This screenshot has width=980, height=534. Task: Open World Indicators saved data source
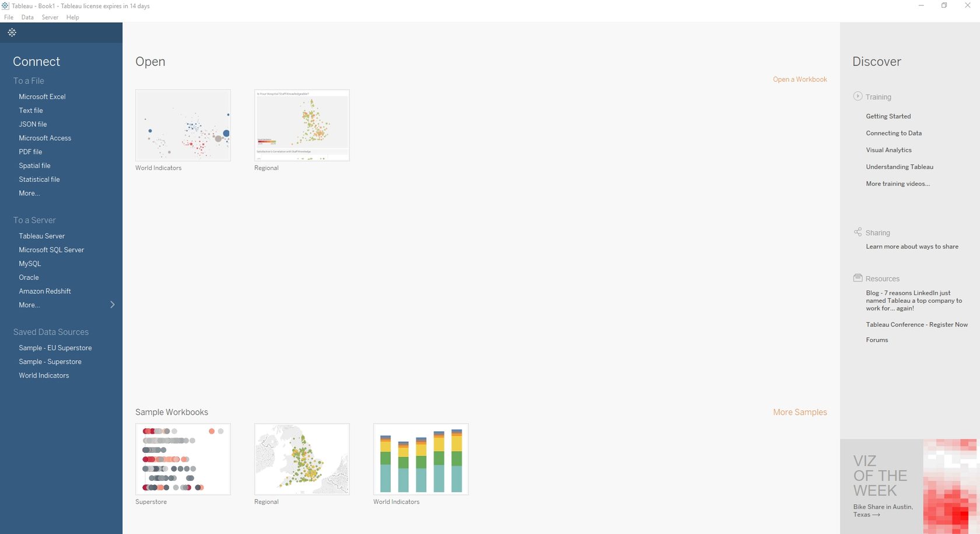tap(44, 376)
